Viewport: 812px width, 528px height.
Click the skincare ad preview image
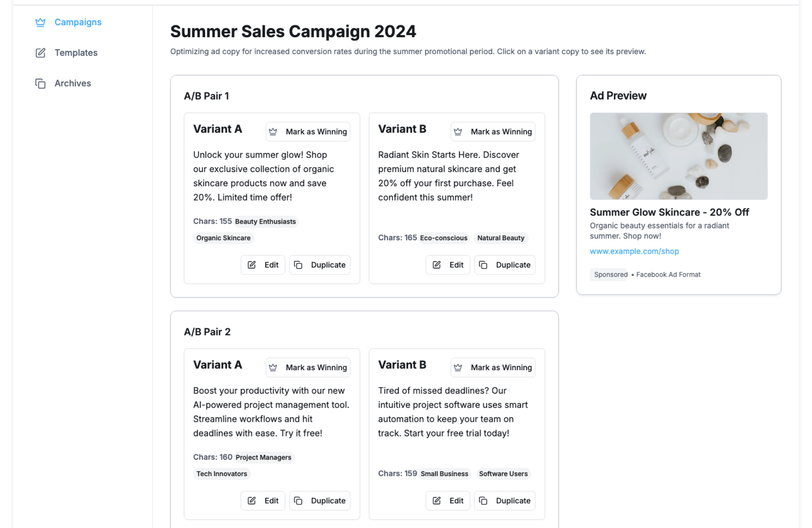(678, 156)
